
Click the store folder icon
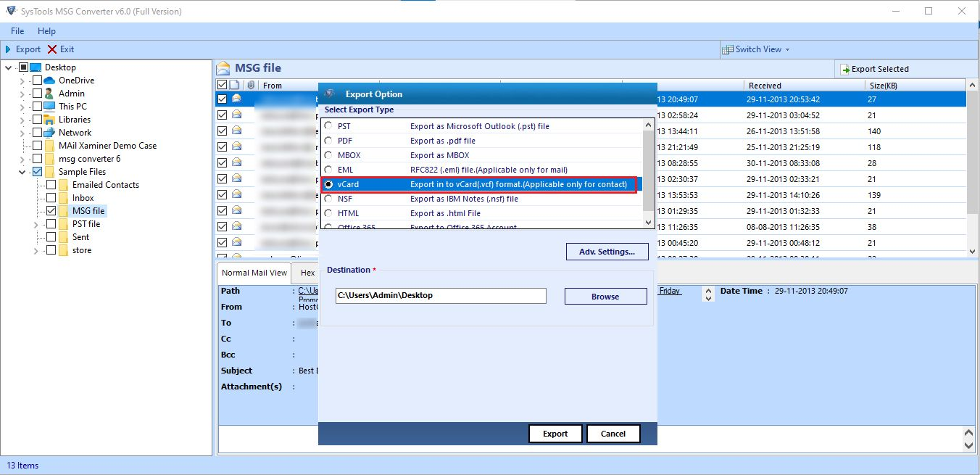63,250
